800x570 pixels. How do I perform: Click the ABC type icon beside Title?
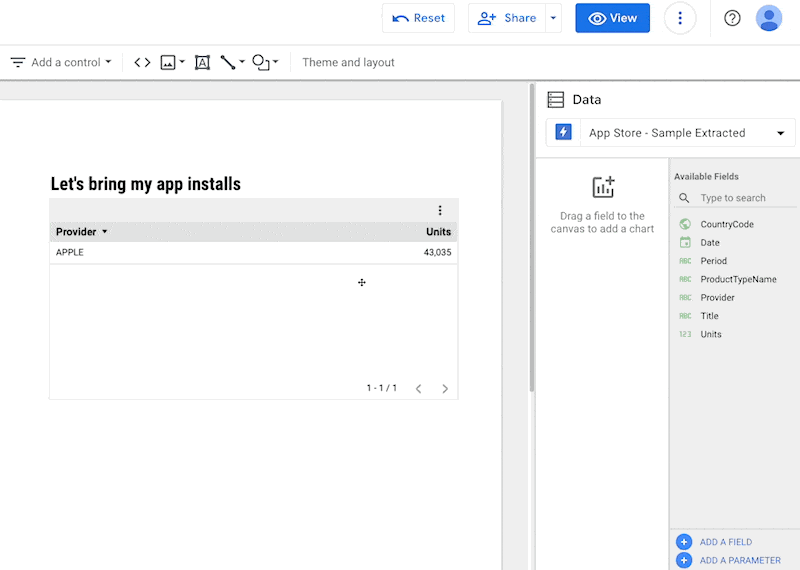pyautogui.click(x=685, y=316)
